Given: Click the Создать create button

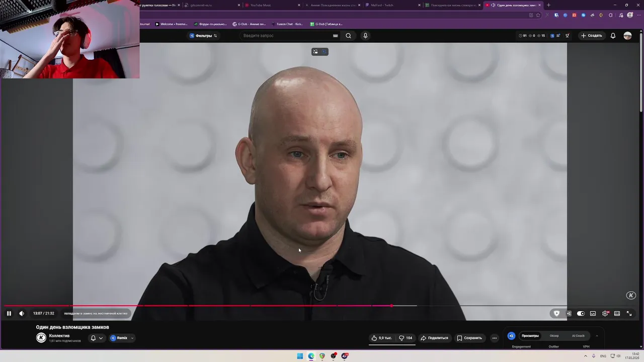Looking at the screenshot, I should [591, 36].
